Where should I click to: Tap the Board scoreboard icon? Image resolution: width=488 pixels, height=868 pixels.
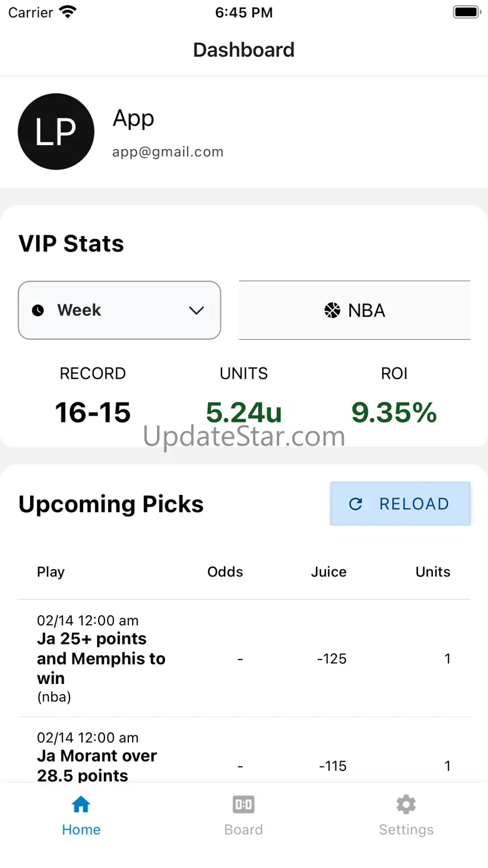point(243,804)
